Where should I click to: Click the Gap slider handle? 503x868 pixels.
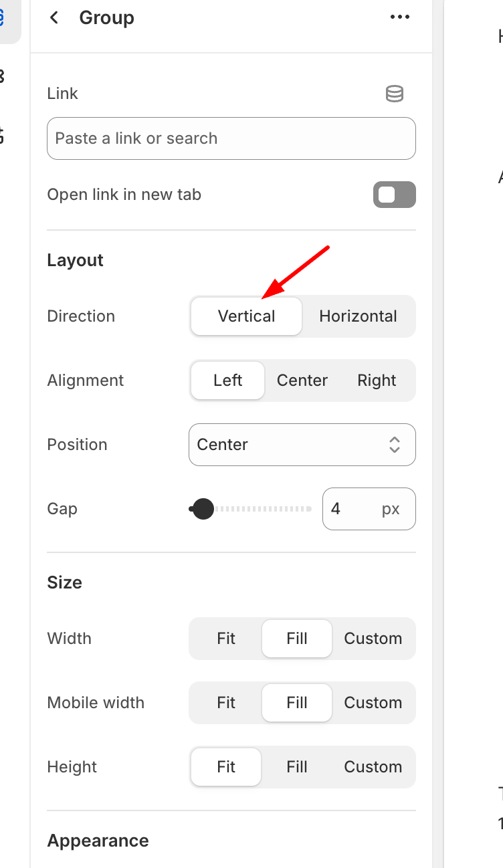pyautogui.click(x=203, y=509)
